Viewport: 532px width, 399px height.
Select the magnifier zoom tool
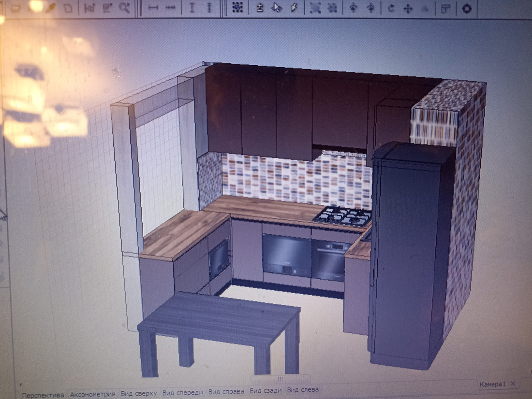[125, 8]
